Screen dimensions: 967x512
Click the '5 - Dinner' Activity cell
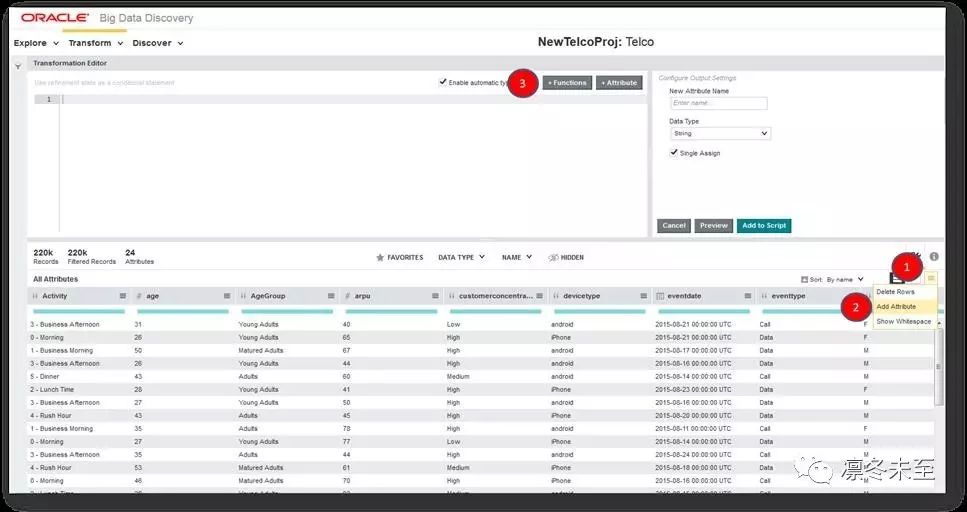(x=45, y=376)
